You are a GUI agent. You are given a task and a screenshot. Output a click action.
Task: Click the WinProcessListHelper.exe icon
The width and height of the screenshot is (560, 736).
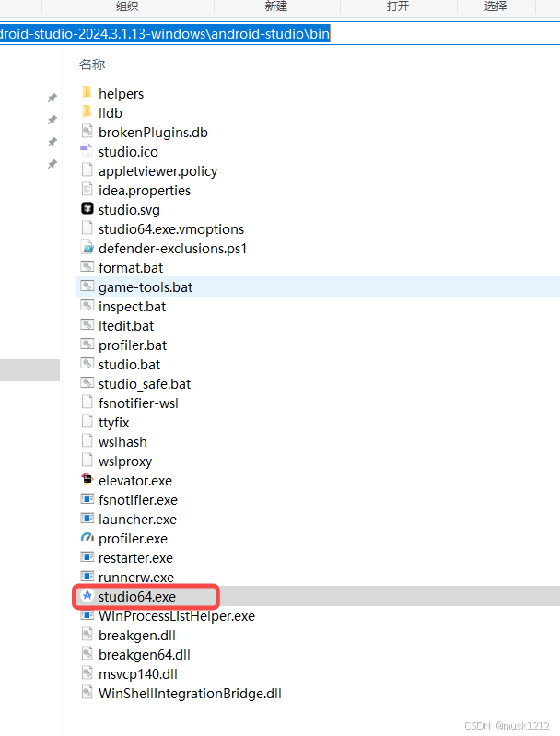pos(87,615)
